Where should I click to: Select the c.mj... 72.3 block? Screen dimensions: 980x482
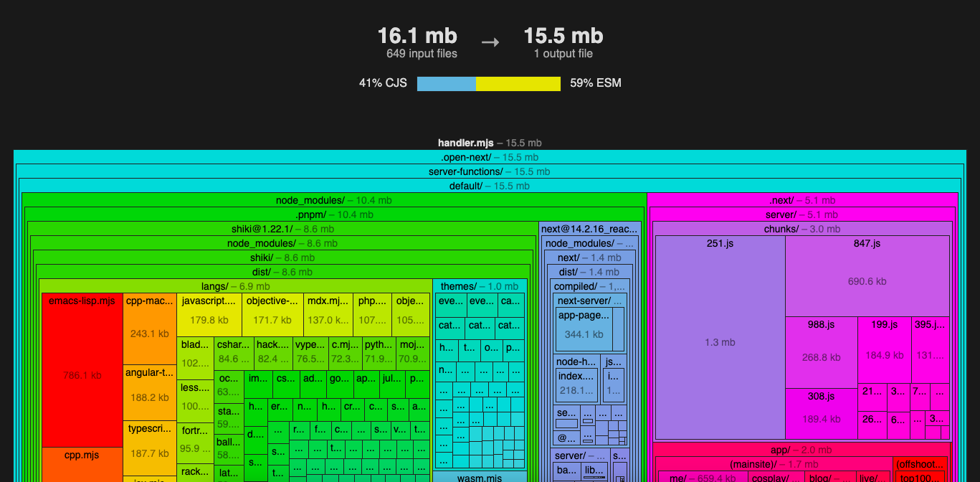point(345,354)
